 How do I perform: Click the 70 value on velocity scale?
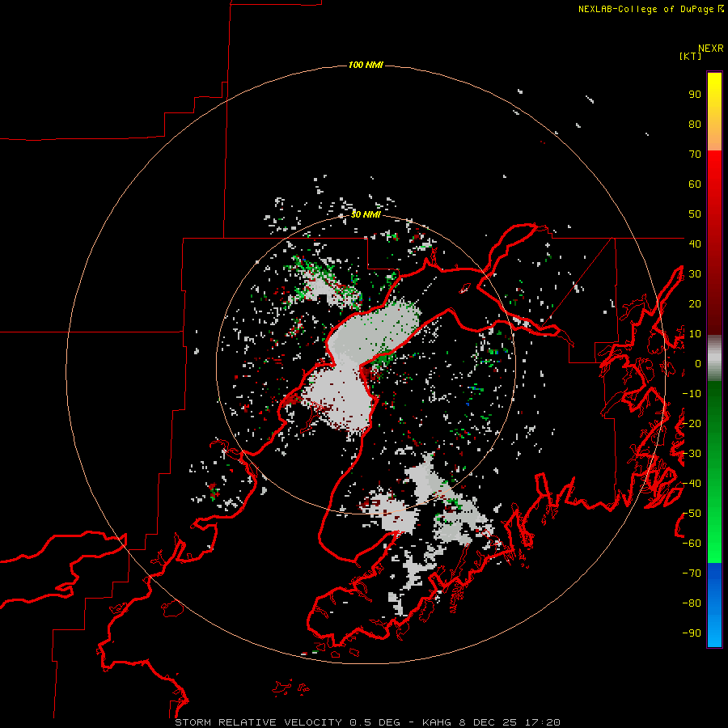pos(695,154)
